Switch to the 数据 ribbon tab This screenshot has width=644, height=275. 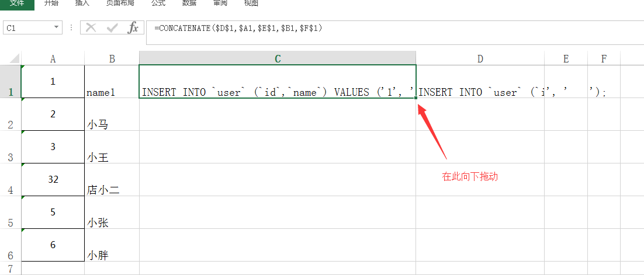pyautogui.click(x=189, y=4)
